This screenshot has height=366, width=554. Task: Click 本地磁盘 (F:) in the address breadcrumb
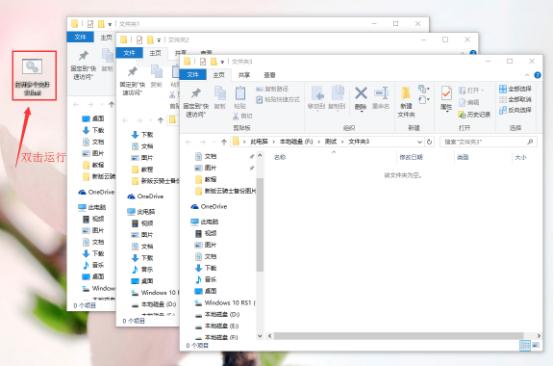tap(296, 142)
